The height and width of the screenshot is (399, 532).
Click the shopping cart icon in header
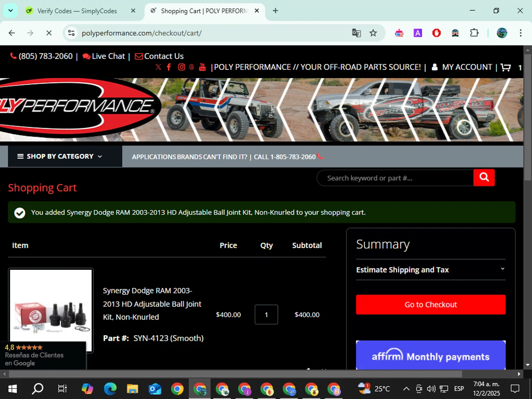pos(506,67)
